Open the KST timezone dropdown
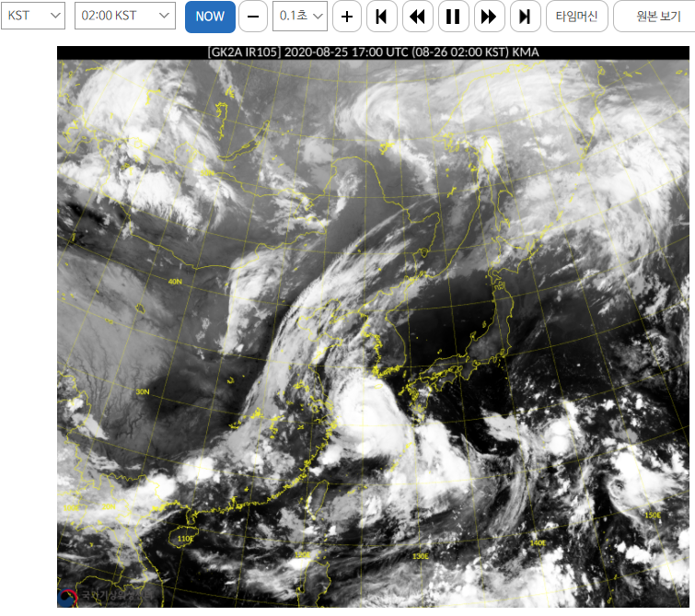Viewport: 695px width, 616px height. tap(34, 17)
